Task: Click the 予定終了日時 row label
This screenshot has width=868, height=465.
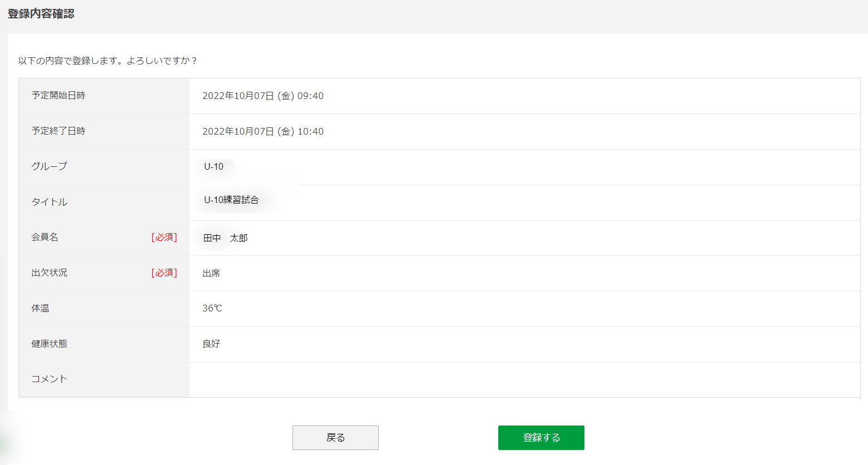Action: click(x=58, y=131)
